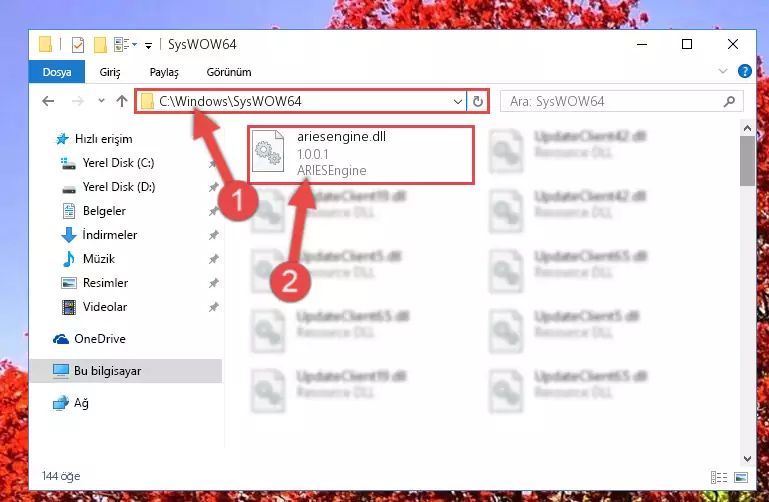Click the pin icon next to İndirmeler
Screen dimensions: 769x502
(x=213, y=235)
